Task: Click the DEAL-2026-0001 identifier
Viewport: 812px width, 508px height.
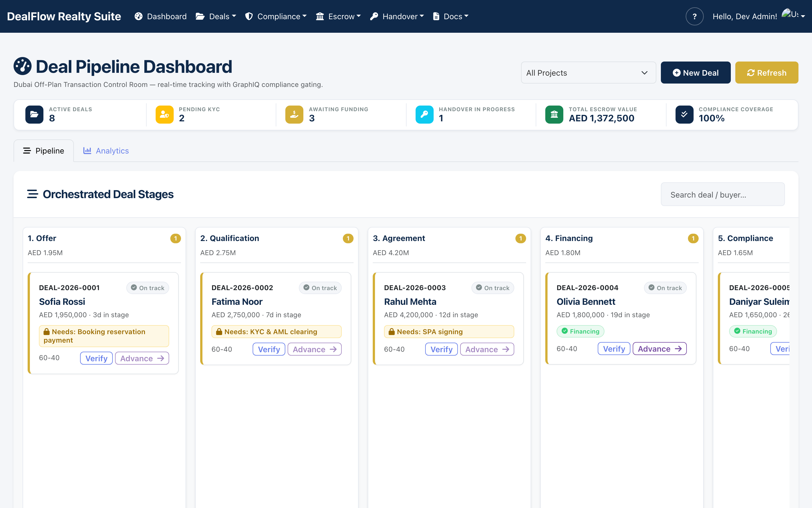Action: (x=69, y=288)
